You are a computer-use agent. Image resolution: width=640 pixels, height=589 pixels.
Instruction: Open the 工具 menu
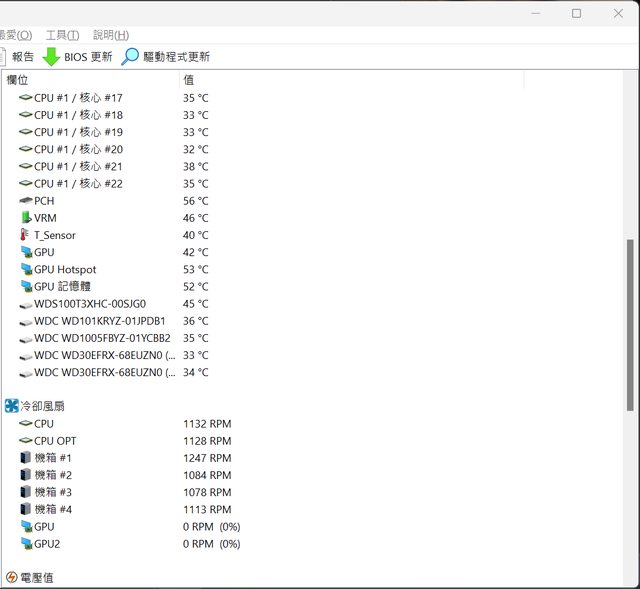point(62,35)
